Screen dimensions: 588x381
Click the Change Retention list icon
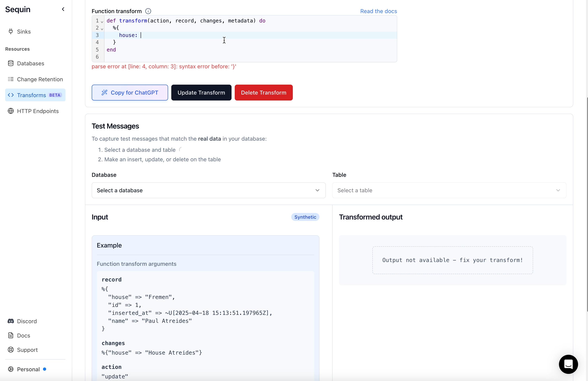pyautogui.click(x=11, y=79)
